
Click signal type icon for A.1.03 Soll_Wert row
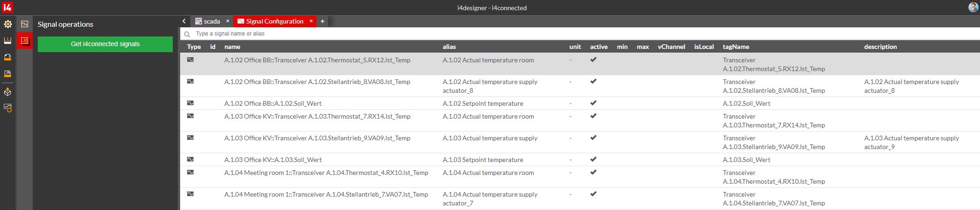click(x=190, y=159)
